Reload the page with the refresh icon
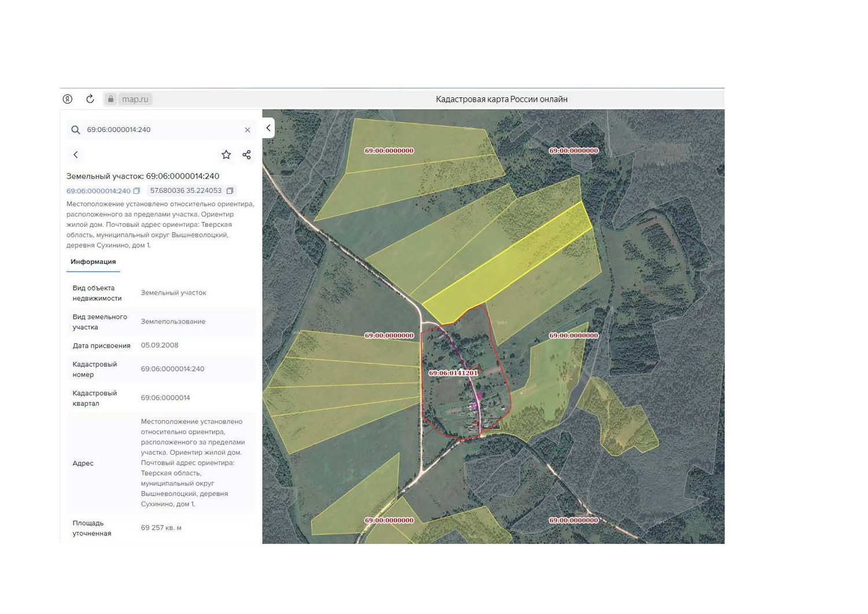Image resolution: width=868 pixels, height=614 pixels. (x=90, y=99)
